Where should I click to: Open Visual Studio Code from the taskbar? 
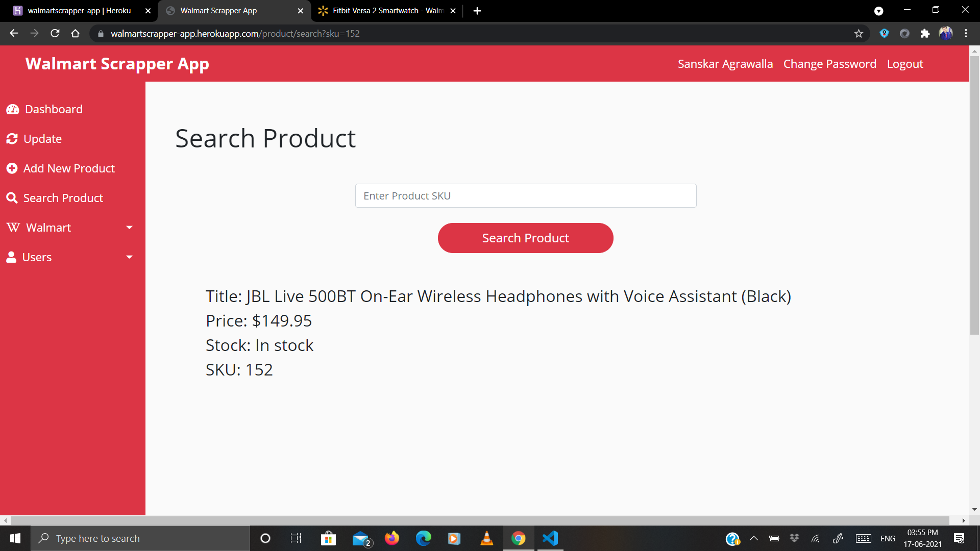(x=549, y=538)
